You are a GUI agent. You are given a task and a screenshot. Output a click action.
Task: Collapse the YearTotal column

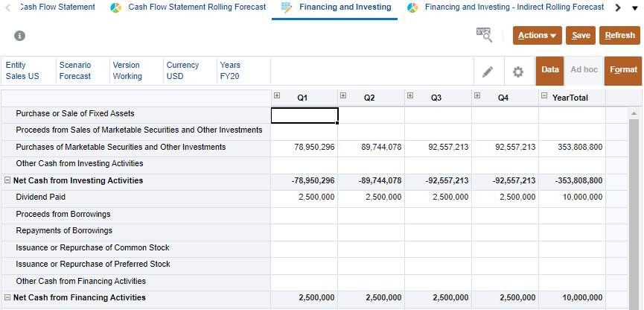(544, 95)
